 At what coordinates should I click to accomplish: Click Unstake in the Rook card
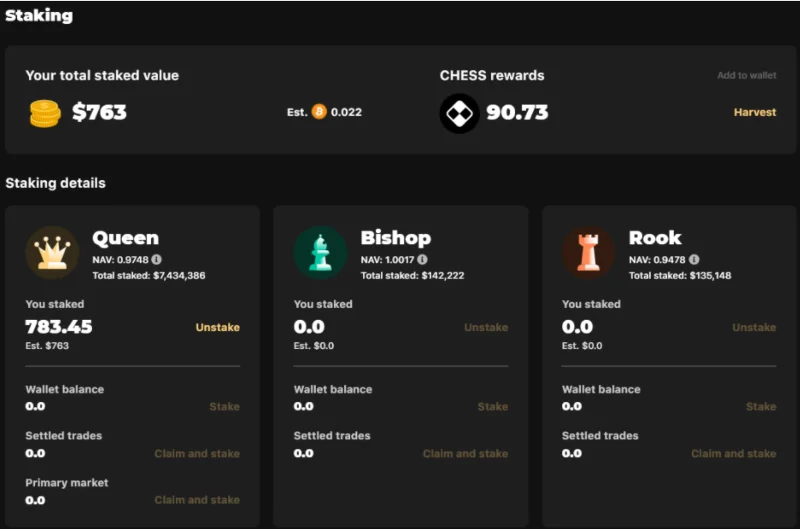pos(754,328)
